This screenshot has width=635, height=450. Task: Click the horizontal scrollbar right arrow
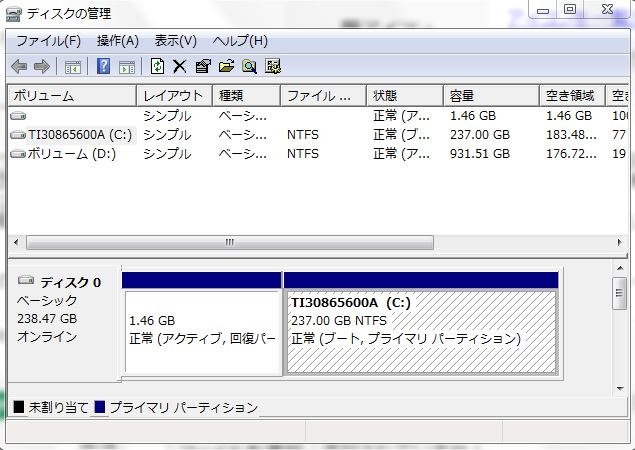coord(620,243)
